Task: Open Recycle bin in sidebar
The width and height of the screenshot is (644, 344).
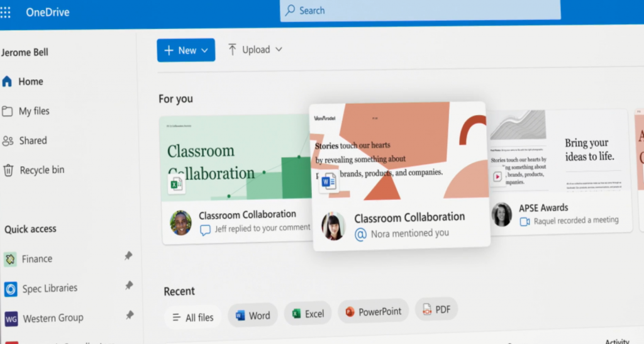Action: tap(34, 170)
